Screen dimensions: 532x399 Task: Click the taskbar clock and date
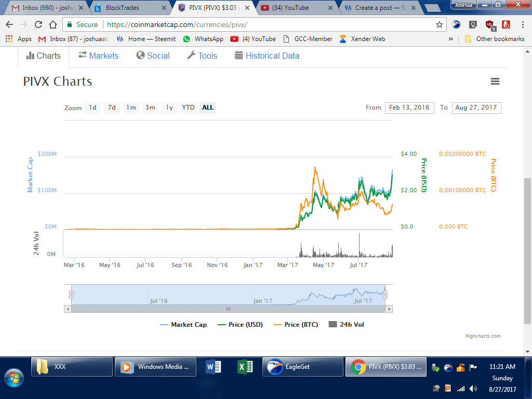coord(502,378)
